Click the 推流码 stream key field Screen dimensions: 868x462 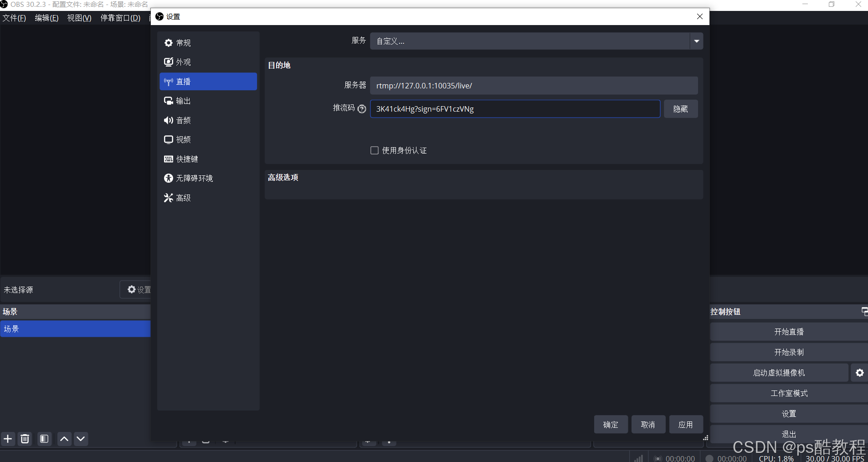tap(515, 109)
